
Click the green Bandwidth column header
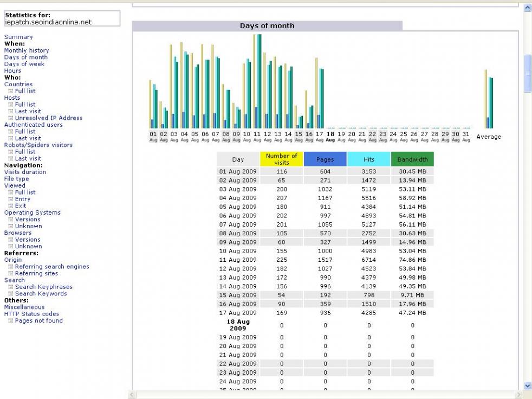click(412, 159)
